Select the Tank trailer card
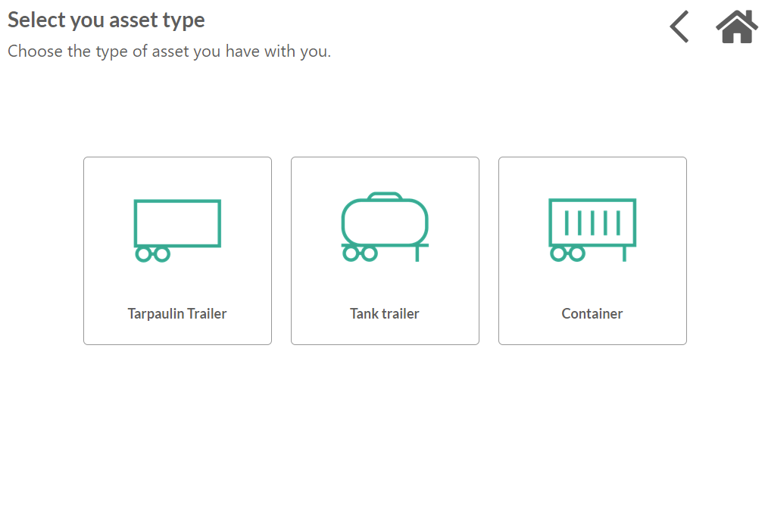Image resolution: width=765 pixels, height=532 pixels. 385,250
